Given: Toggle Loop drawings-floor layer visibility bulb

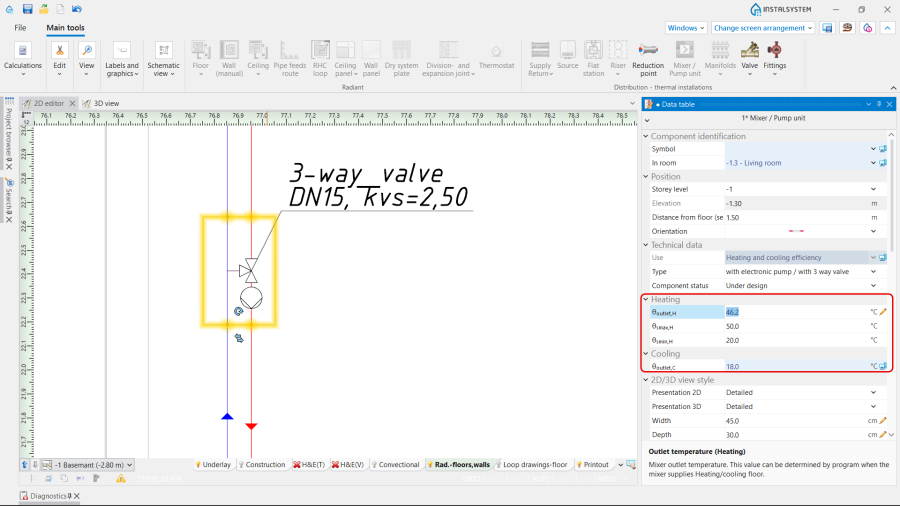Looking at the screenshot, I should pos(498,465).
